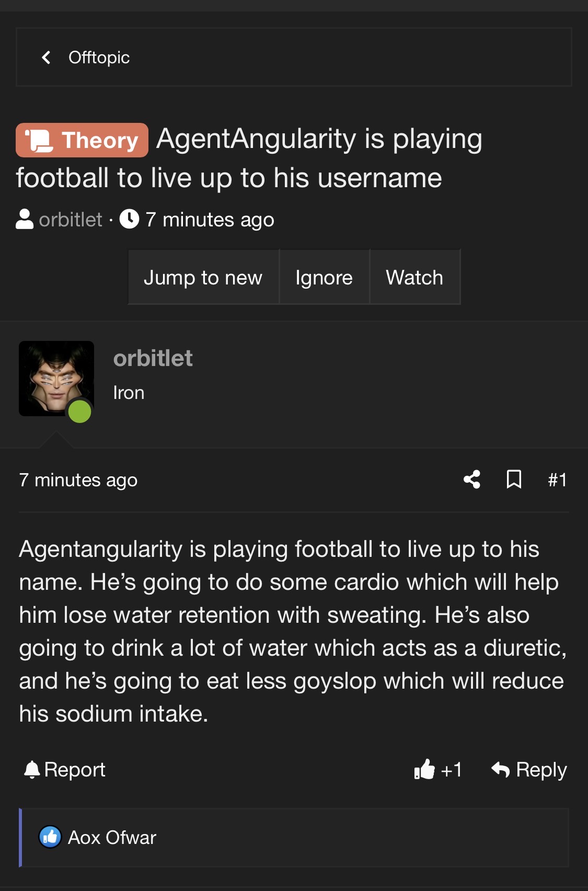The width and height of the screenshot is (588, 891).
Task: Go back using the Offtopic chevron arrow
Action: tap(46, 58)
